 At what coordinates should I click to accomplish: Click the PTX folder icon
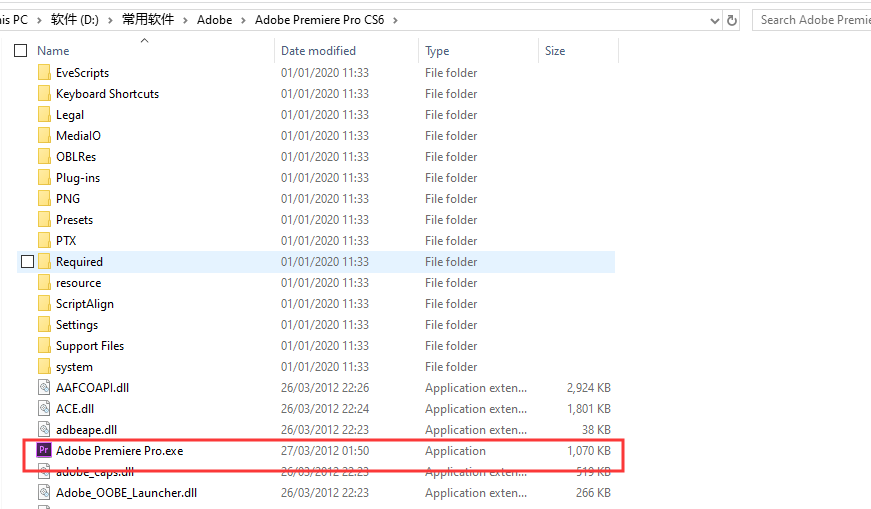pos(44,241)
